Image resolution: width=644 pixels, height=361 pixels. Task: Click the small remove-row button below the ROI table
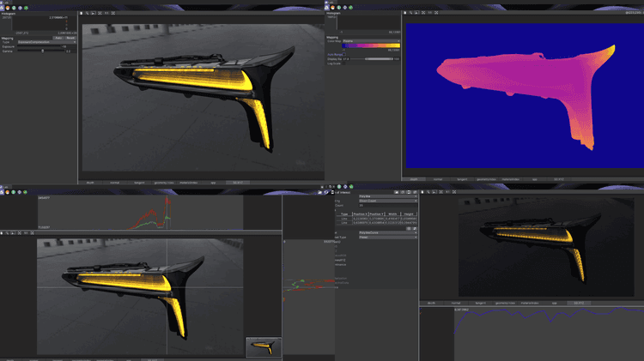(415, 228)
